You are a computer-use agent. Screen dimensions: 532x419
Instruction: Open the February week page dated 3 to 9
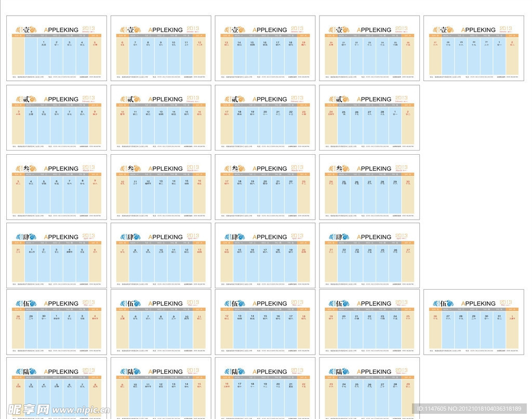pos(57,118)
